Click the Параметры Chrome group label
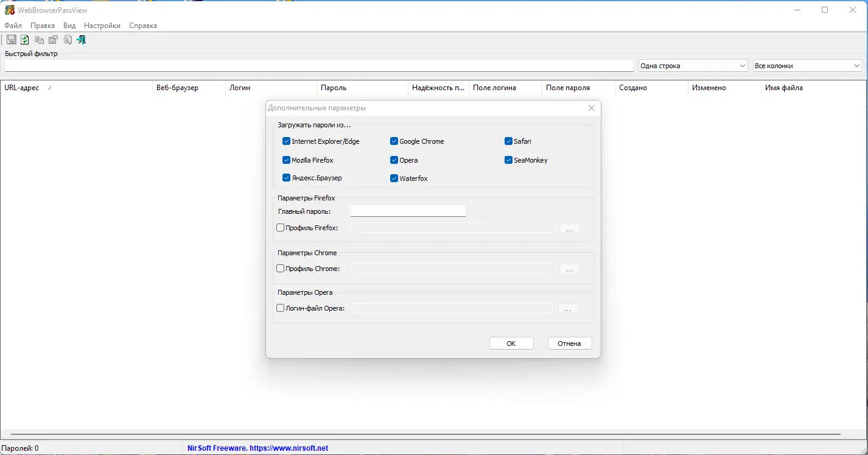868x455 pixels. click(x=307, y=253)
